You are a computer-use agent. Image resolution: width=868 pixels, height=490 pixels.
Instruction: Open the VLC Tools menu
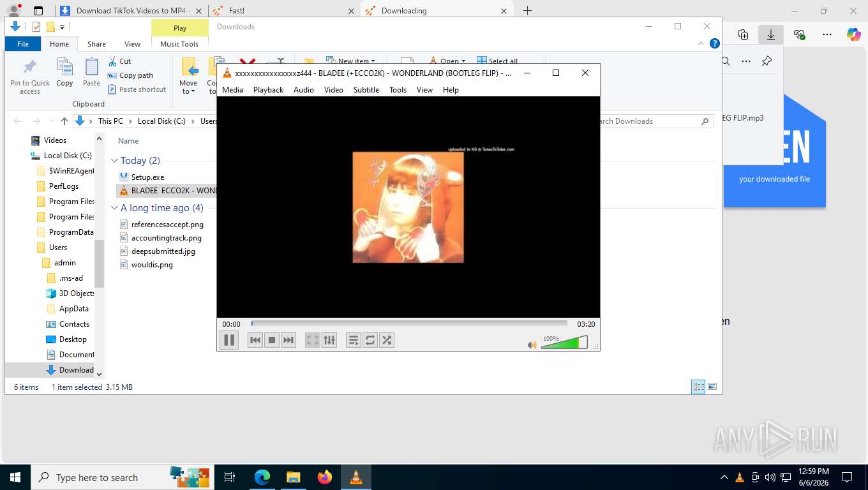coord(398,90)
